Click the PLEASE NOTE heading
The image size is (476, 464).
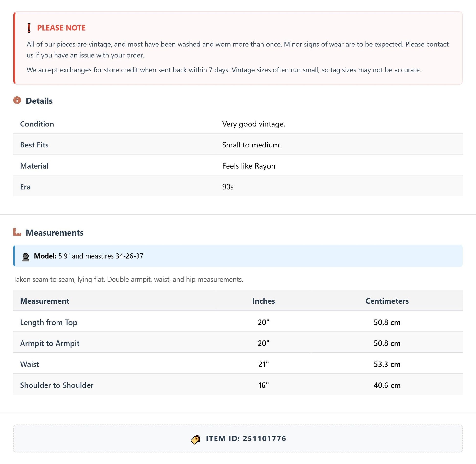point(61,28)
